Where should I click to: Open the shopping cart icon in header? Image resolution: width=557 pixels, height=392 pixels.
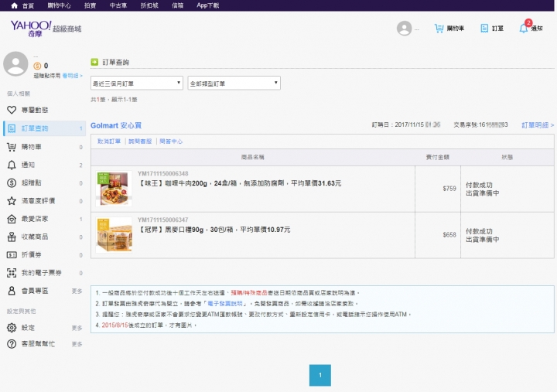point(439,29)
